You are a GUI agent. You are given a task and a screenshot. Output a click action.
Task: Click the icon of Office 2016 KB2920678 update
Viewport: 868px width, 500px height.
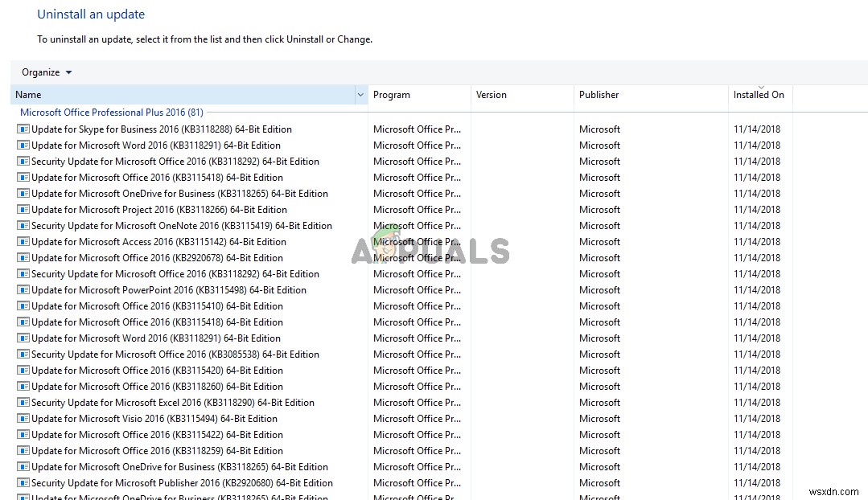pyautogui.click(x=23, y=258)
